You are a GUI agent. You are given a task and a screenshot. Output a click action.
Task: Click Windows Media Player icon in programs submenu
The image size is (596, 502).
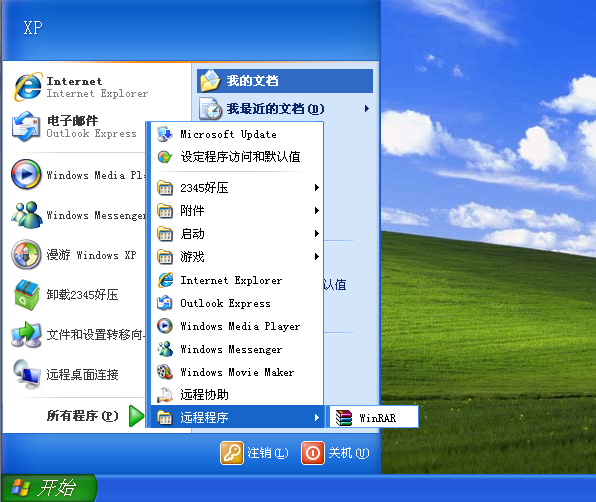[165, 326]
